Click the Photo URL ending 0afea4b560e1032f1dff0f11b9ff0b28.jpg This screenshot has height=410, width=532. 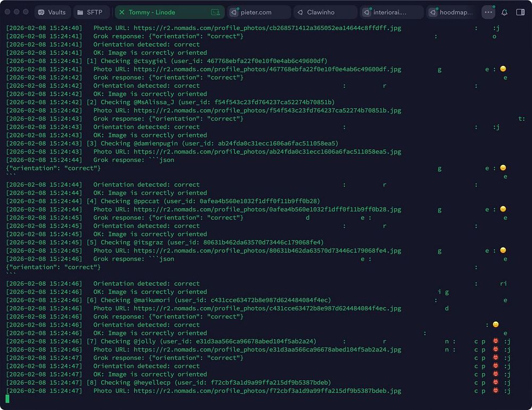[268, 209]
